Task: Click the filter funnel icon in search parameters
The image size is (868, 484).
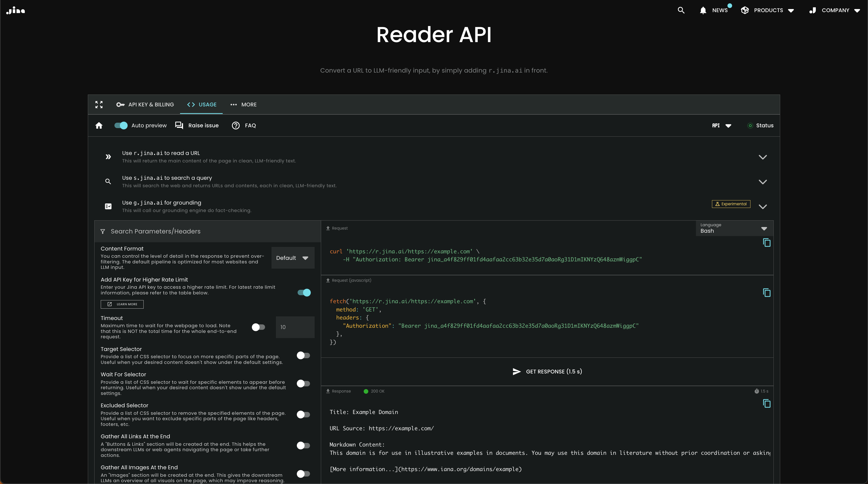Action: [x=103, y=231]
